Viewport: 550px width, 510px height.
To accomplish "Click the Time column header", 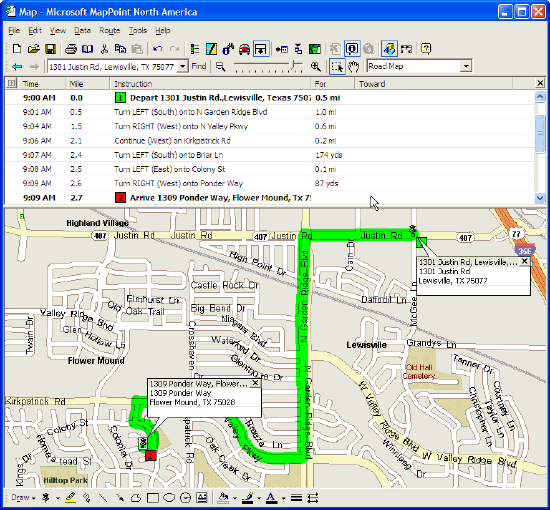I will click(42, 84).
